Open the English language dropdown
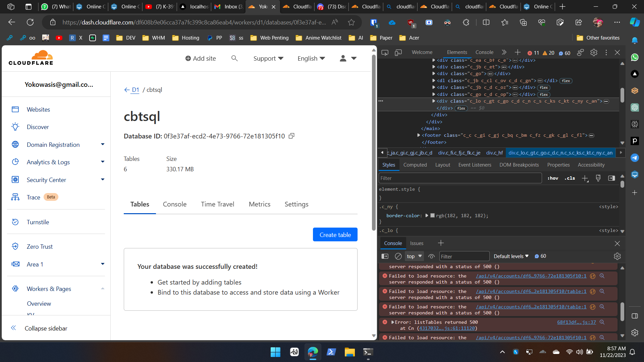644x362 pixels. click(x=311, y=58)
